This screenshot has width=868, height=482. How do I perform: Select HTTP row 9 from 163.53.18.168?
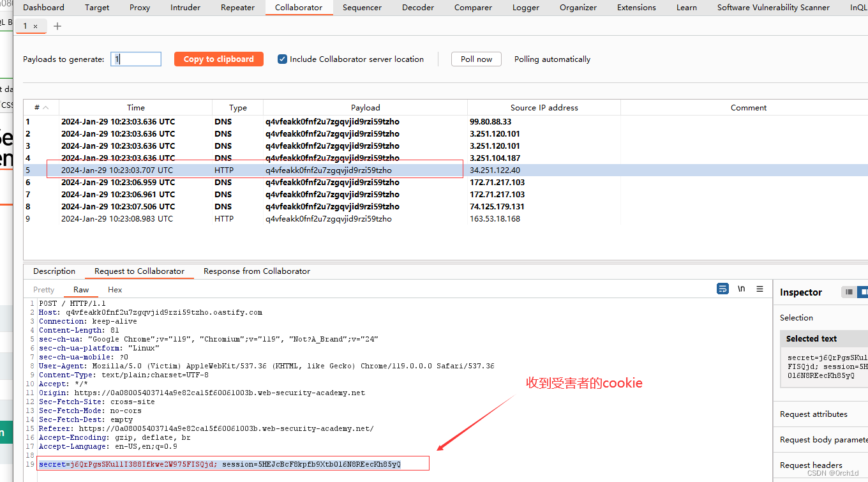coord(445,218)
